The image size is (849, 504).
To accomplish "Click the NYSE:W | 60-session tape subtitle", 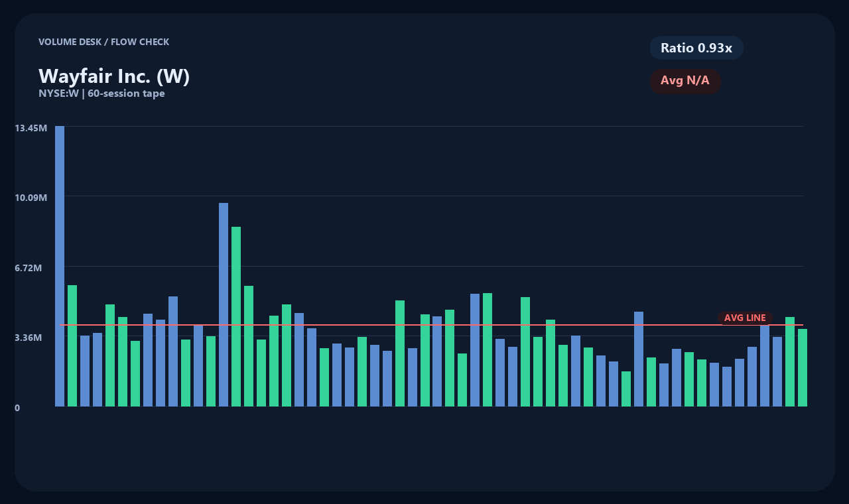I will [101, 94].
